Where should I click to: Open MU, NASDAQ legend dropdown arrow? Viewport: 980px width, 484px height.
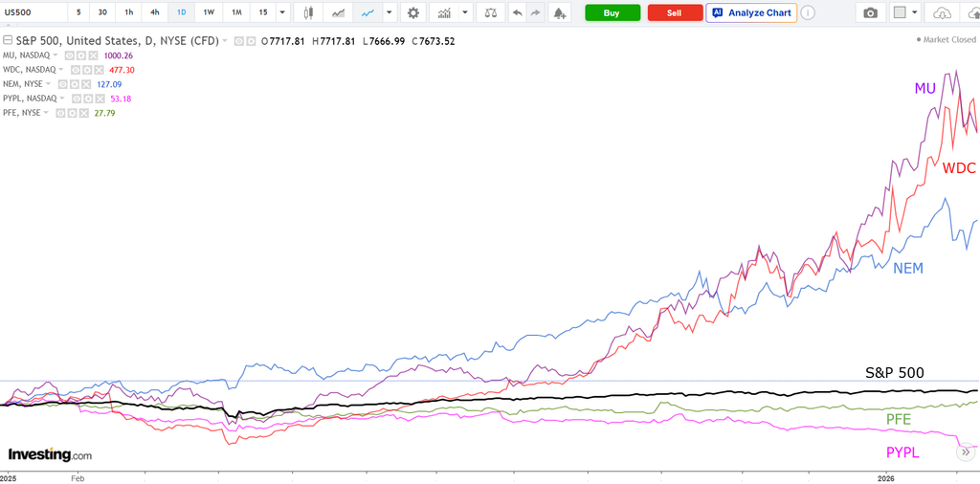tap(55, 55)
